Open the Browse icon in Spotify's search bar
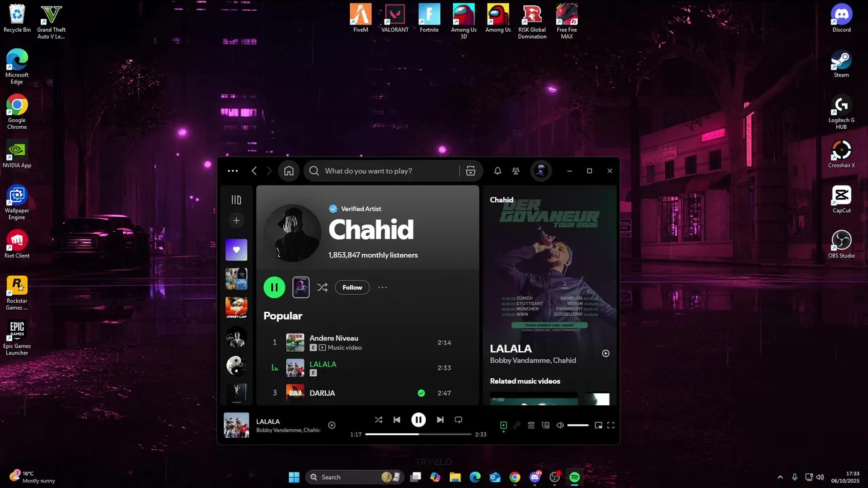Screen dimensions: 868x488 tap(471, 171)
